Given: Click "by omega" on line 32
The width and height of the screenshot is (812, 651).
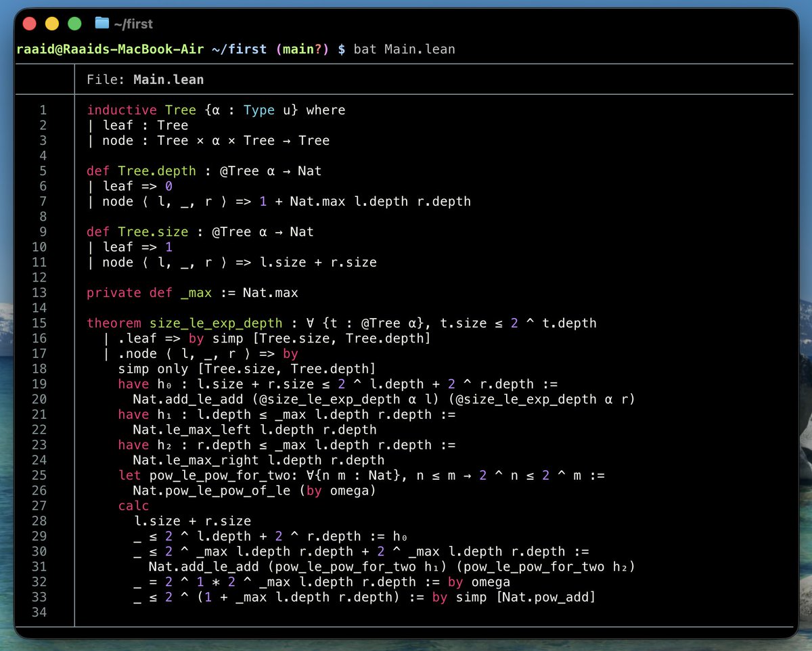Looking at the screenshot, I should coord(478,582).
